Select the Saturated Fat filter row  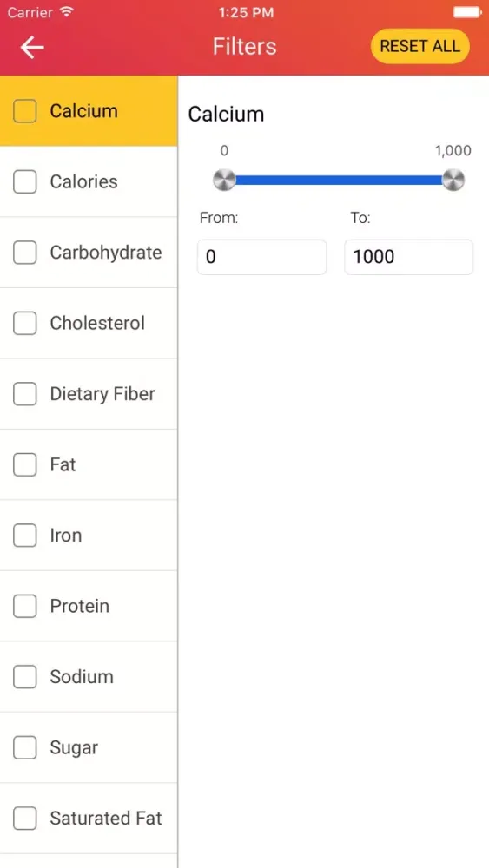tap(89, 819)
